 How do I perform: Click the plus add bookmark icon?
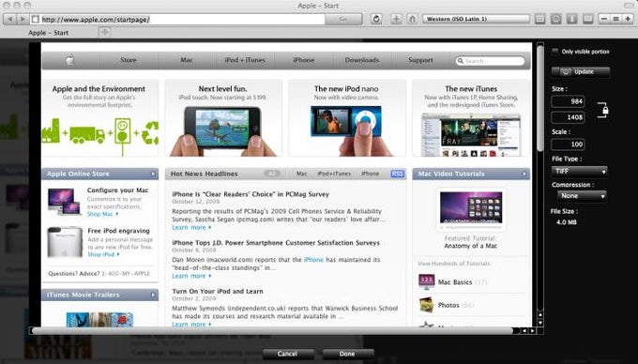[396, 19]
